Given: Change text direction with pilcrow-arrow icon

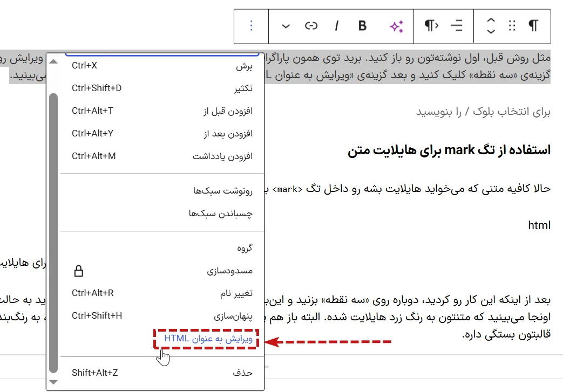Looking at the screenshot, I should coord(431,26).
